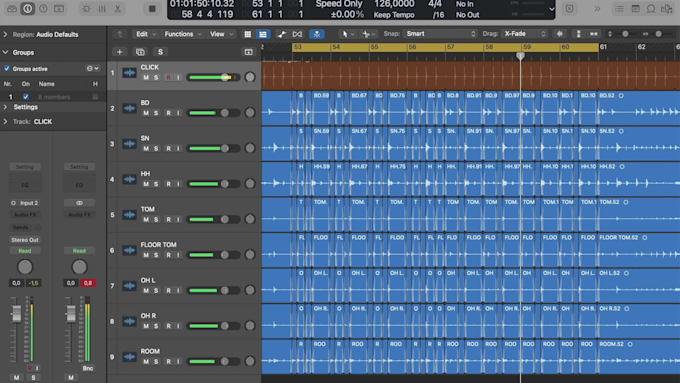The height and width of the screenshot is (383, 680).
Task: Click the duplicate track button
Action: (140, 52)
